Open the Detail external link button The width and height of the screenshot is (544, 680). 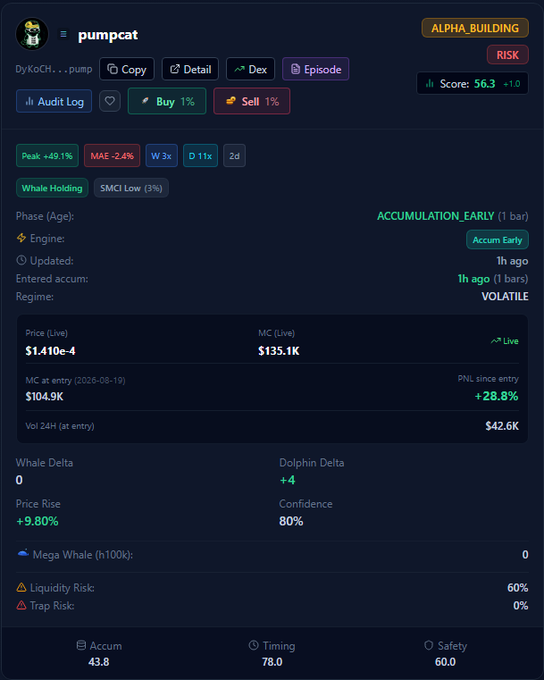coord(190,69)
